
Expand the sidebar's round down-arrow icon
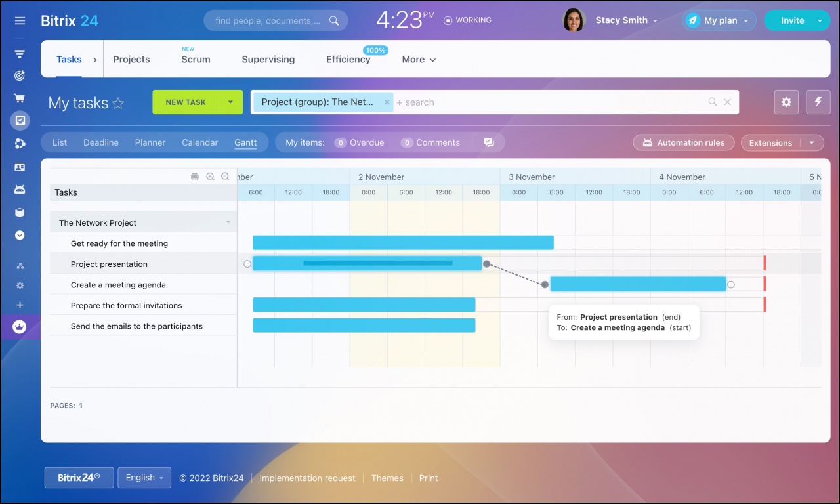(x=20, y=235)
